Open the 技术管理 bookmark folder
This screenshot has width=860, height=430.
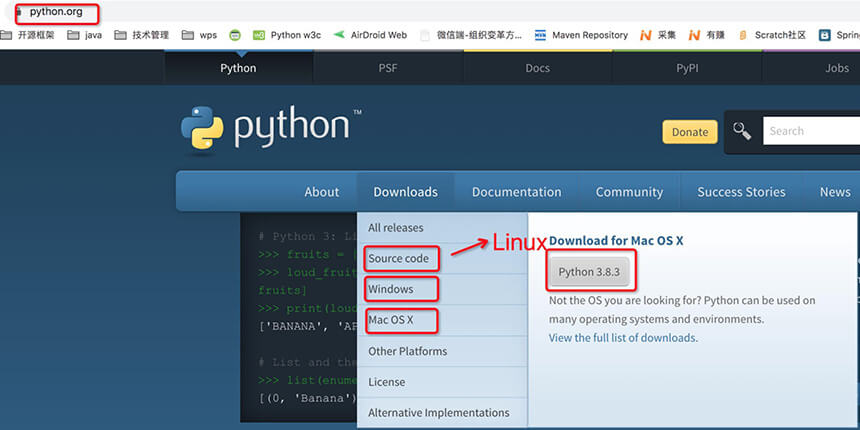coord(142,35)
